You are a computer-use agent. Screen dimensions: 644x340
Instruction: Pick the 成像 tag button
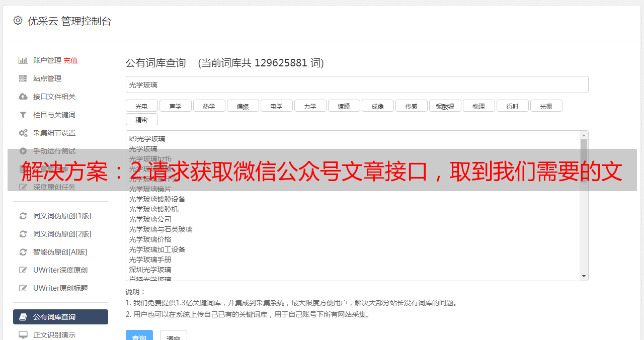(378, 106)
